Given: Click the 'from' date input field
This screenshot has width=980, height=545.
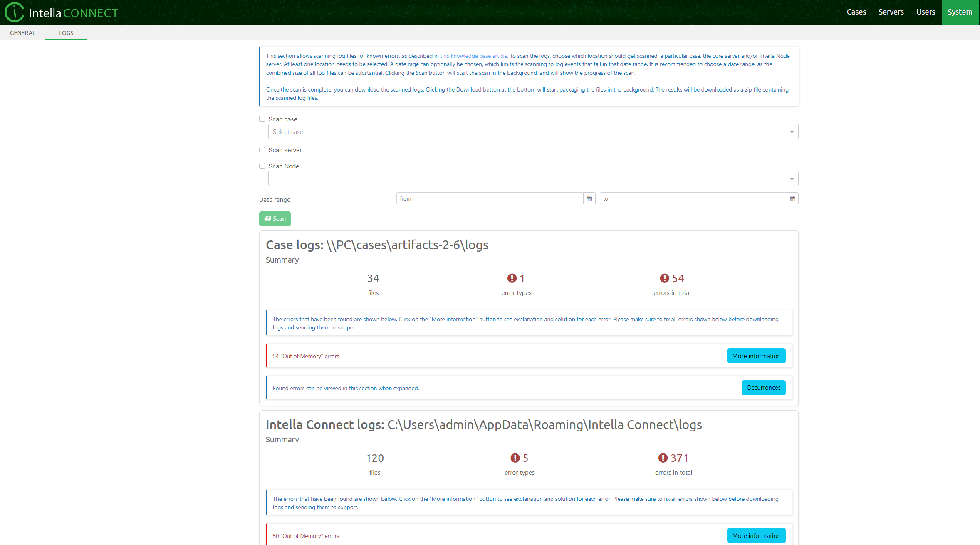Looking at the screenshot, I should 489,199.
